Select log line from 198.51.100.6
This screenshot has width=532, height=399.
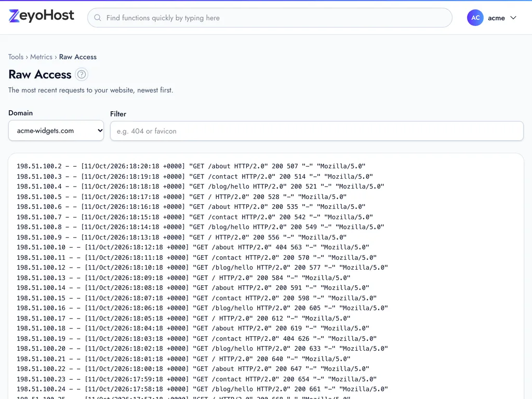191,207
